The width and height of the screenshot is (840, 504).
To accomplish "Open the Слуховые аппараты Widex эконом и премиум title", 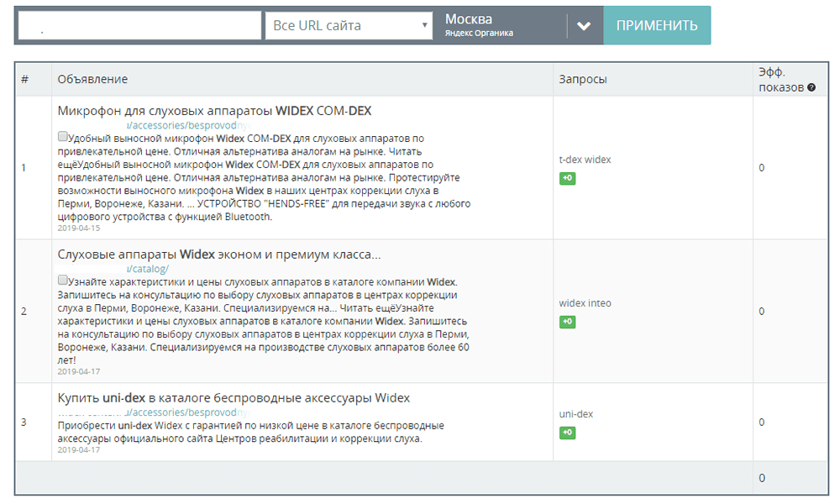I will [x=218, y=255].
